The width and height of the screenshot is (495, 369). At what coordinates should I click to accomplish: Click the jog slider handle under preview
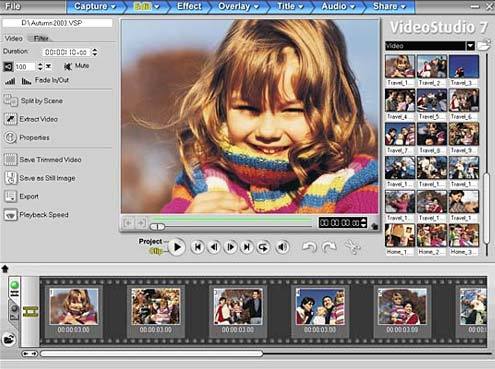point(157,227)
